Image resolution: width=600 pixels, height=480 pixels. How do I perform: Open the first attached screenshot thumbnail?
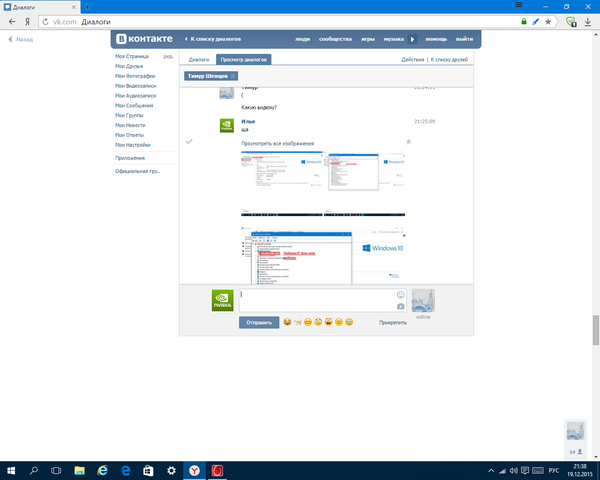pos(285,170)
